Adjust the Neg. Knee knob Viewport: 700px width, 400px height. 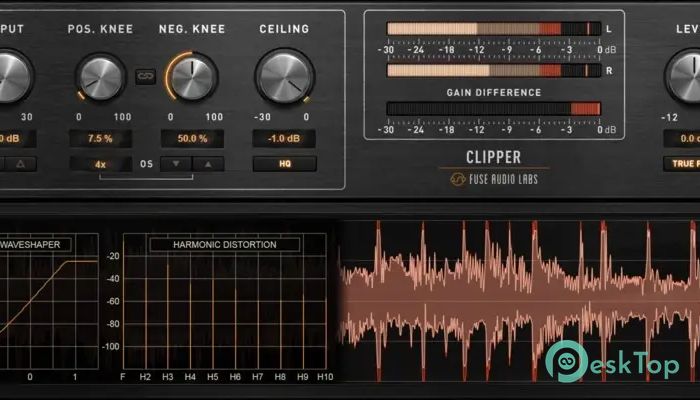click(x=193, y=77)
